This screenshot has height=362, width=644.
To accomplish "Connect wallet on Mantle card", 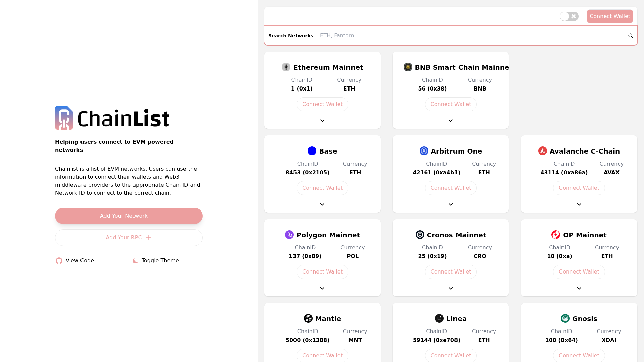I will (x=322, y=355).
